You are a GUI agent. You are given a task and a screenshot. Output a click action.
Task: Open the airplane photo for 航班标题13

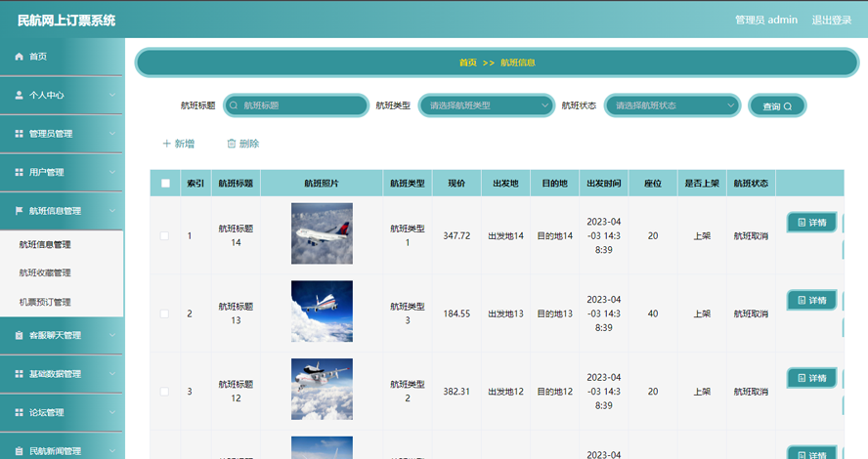tap(322, 312)
